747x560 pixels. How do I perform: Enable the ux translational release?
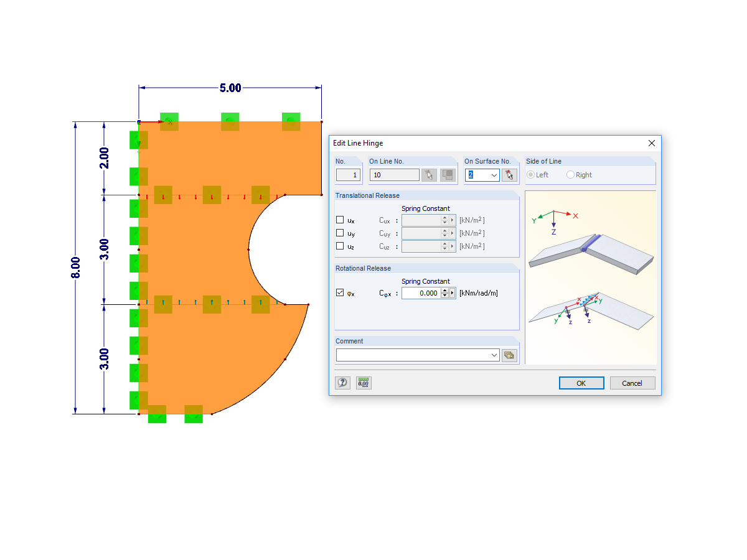339,220
